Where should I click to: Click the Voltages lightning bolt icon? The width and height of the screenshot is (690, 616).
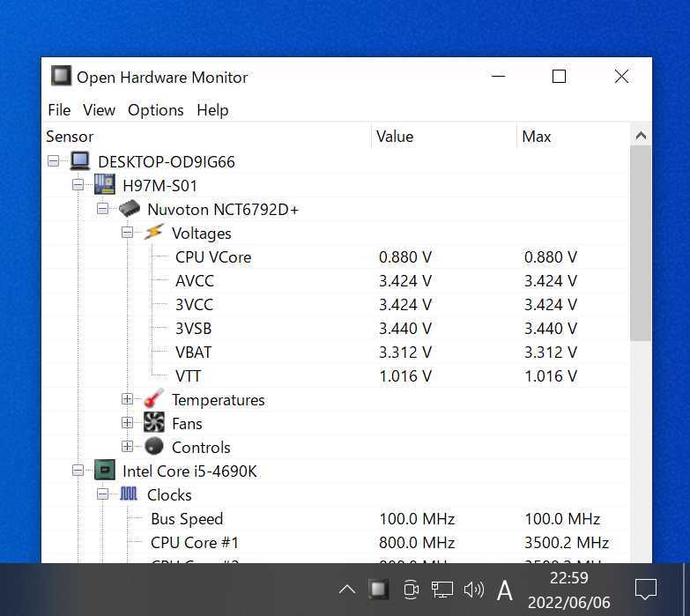[154, 232]
